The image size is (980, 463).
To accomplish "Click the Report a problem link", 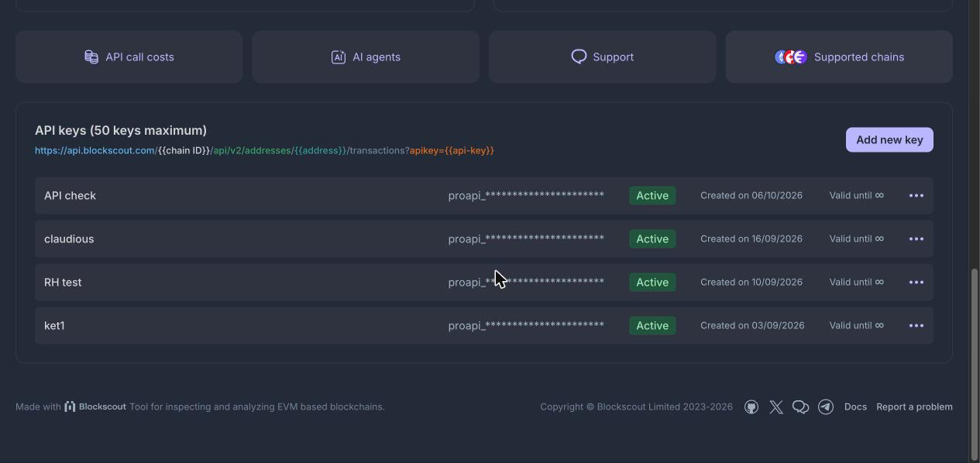I will 914,406.
